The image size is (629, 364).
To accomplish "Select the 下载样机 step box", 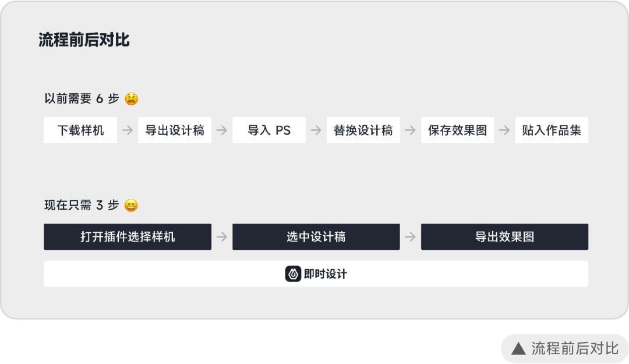I will pyautogui.click(x=80, y=130).
